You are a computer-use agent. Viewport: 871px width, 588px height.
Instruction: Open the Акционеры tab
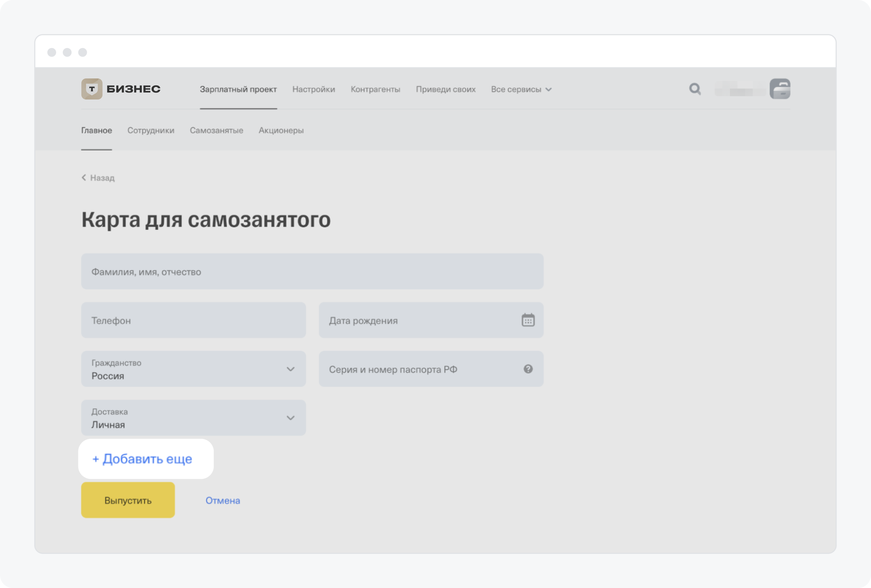[281, 130]
